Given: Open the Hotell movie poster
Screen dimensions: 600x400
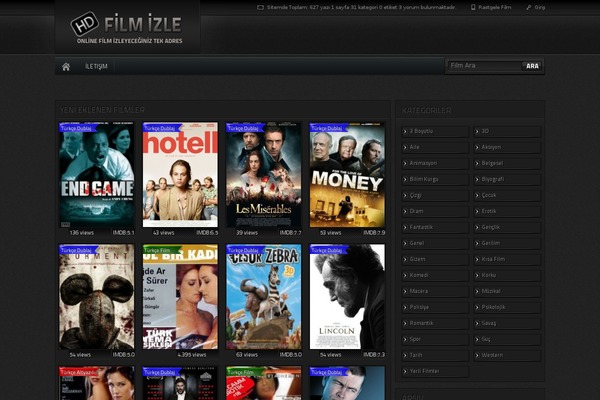Looking at the screenshot, I should pos(180,175).
